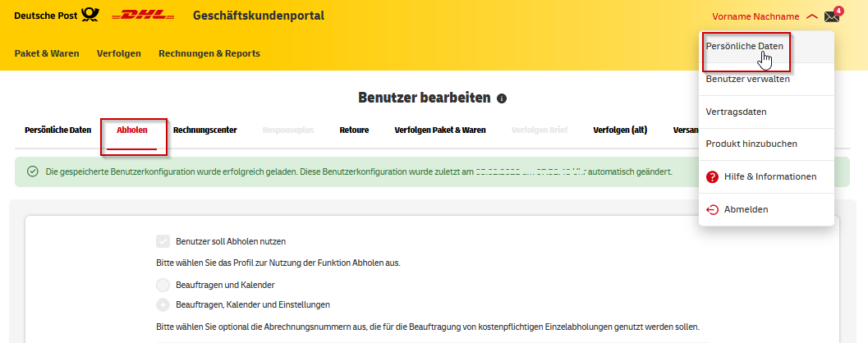Switch to the Verfolgen (alt) tab

620,130
